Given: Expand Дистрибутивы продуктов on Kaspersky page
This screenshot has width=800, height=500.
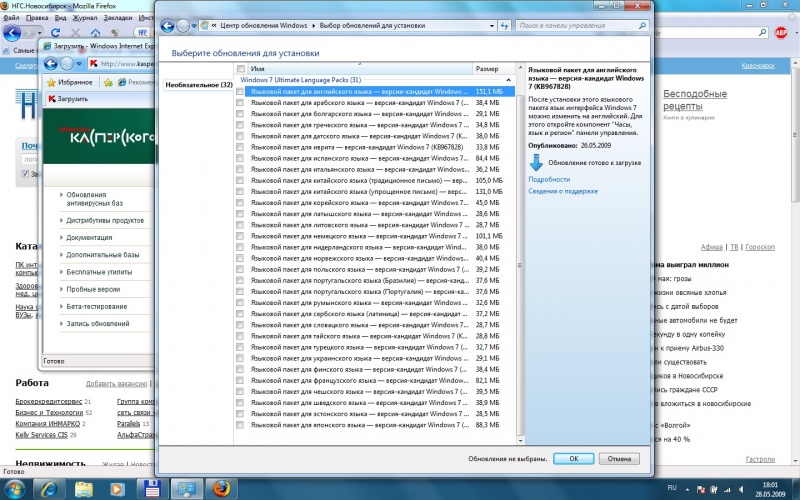Looking at the screenshot, I should click(105, 220).
